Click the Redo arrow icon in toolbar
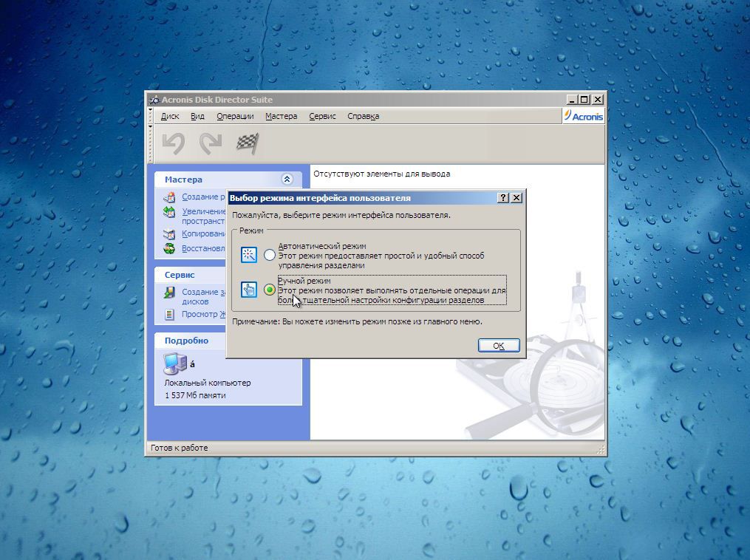This screenshot has width=750, height=560. 211,143
